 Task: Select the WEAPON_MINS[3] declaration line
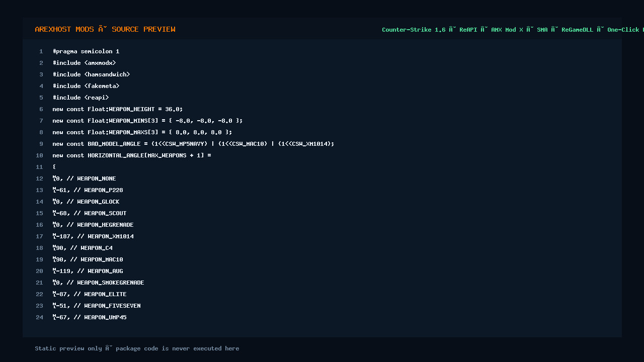click(x=147, y=121)
